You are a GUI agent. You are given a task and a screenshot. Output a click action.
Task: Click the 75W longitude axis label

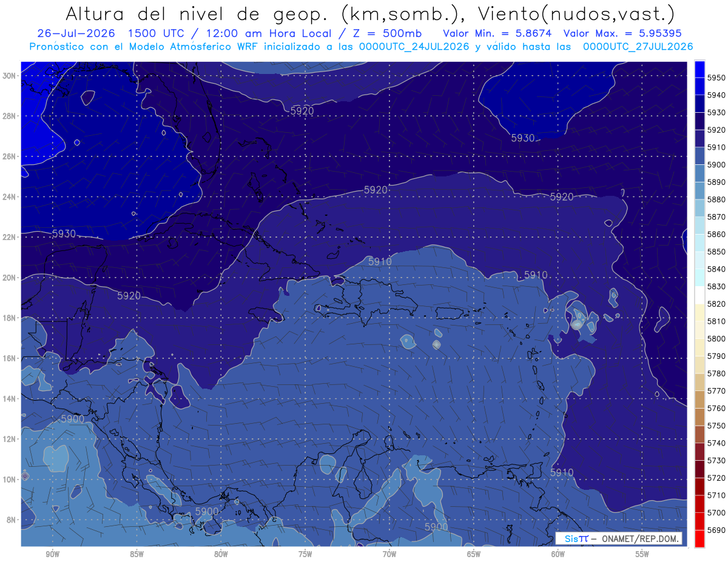pos(305,554)
